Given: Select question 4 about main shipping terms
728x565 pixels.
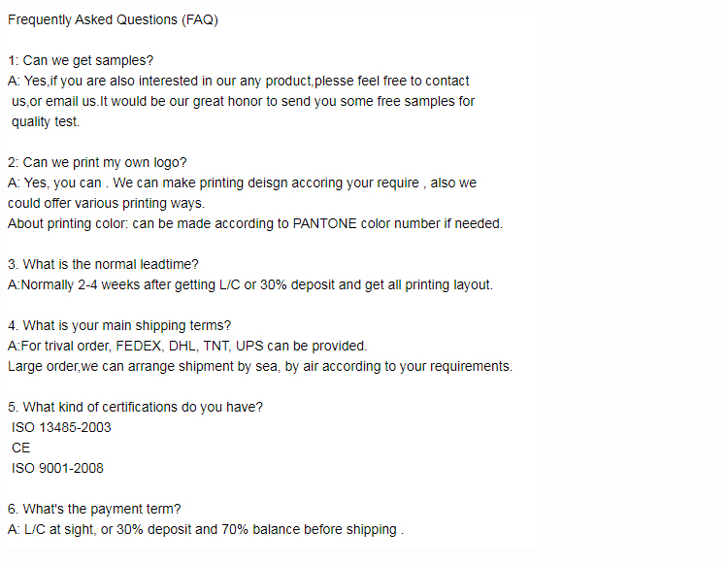Looking at the screenshot, I should 118,325.
